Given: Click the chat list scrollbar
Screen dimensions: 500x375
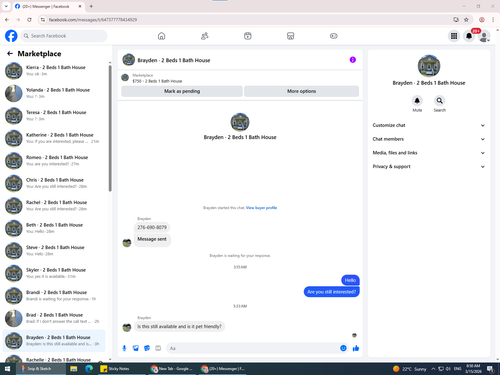Looking at the screenshot, I should (x=110, y=128).
